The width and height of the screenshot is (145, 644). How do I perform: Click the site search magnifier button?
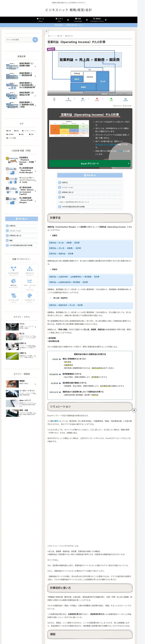coord(35,39)
